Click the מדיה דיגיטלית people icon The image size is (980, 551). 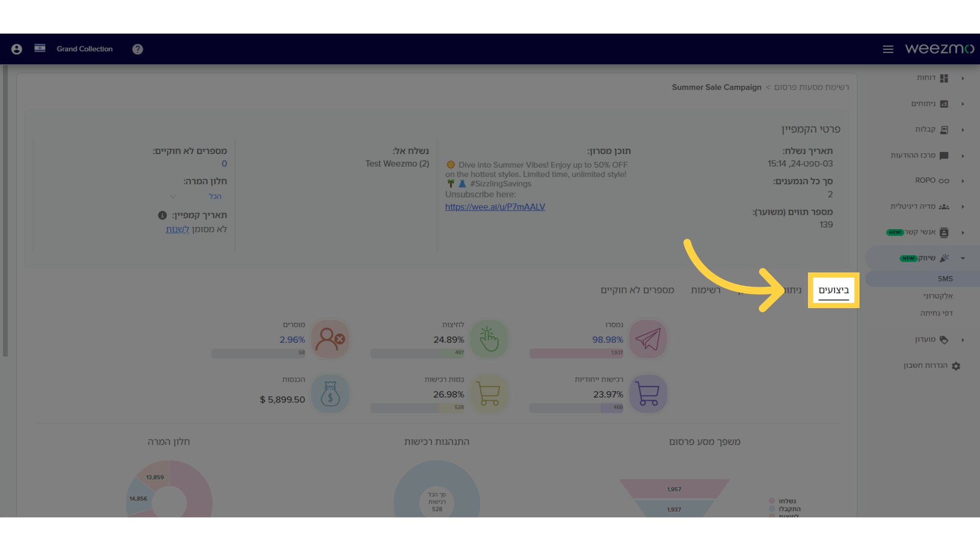pos(944,207)
